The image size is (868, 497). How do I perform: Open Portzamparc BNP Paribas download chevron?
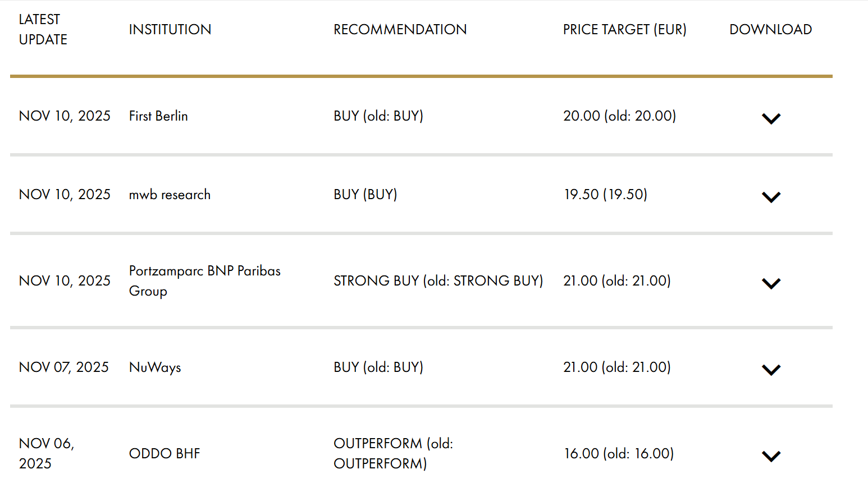pyautogui.click(x=771, y=283)
